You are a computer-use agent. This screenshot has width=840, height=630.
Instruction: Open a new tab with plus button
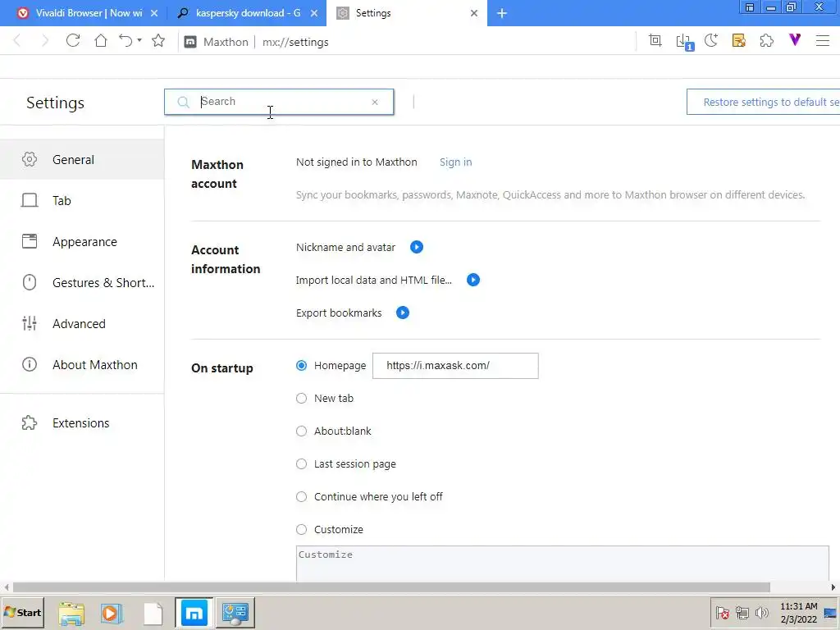[x=502, y=13]
